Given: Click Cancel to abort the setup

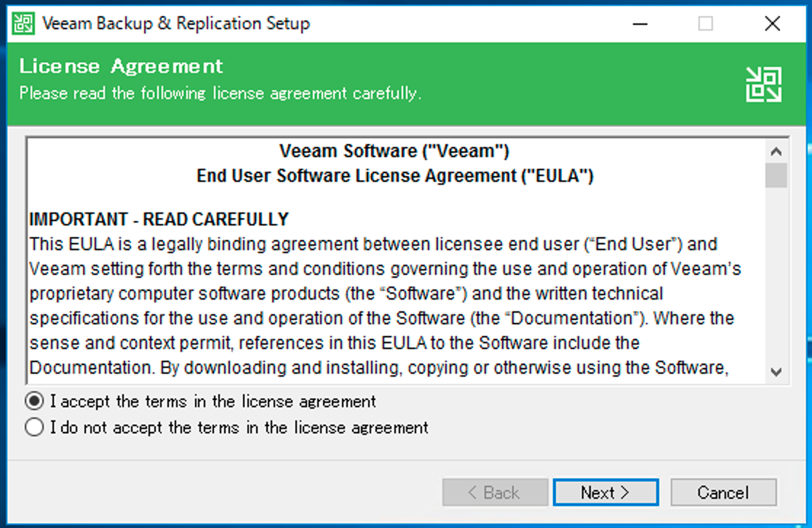Looking at the screenshot, I should coord(723,492).
